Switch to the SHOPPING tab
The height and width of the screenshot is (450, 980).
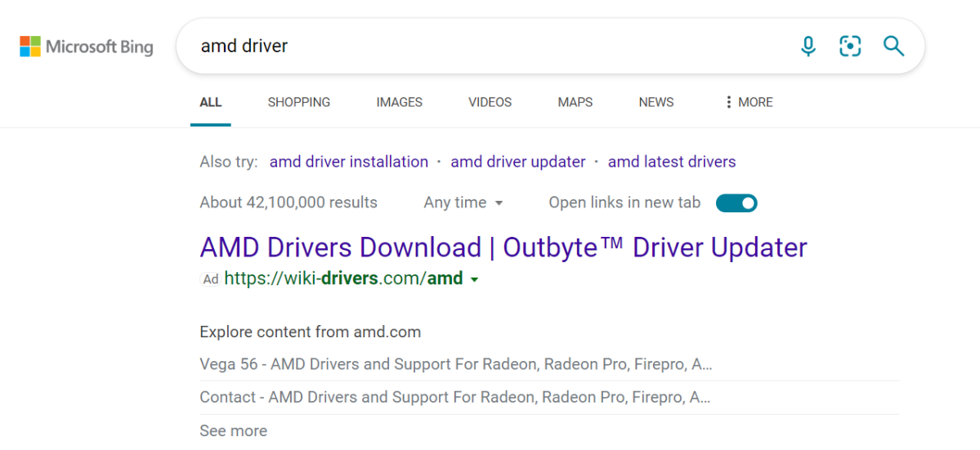299,102
